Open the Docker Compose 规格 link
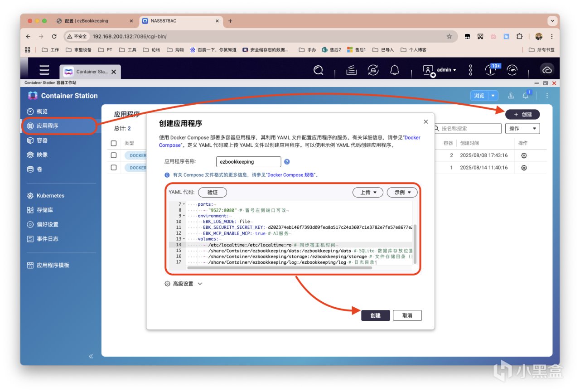The width and height of the screenshot is (580, 392). (292, 174)
